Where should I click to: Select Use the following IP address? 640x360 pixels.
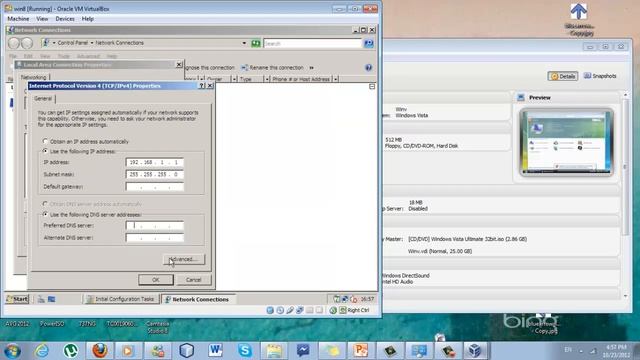(x=80, y=151)
